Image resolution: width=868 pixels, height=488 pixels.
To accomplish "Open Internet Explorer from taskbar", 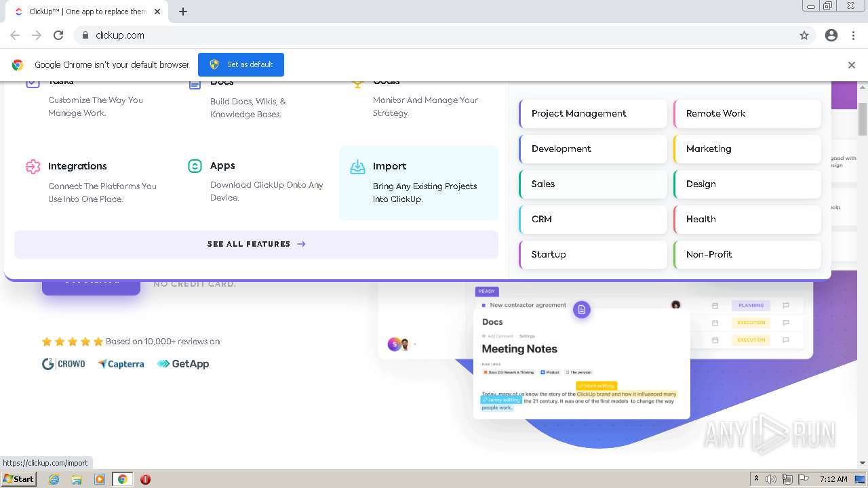I will [54, 479].
